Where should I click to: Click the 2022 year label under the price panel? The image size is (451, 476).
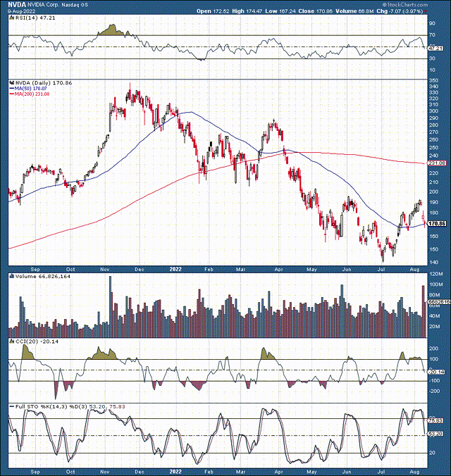pos(175,269)
